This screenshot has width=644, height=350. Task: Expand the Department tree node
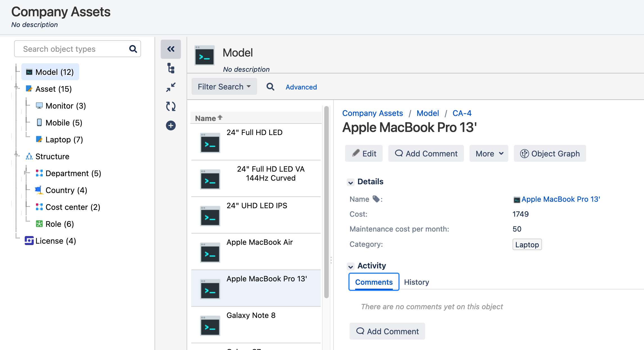tap(26, 173)
